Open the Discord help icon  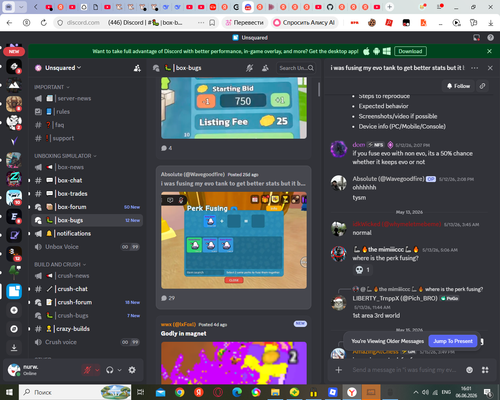tap(490, 38)
